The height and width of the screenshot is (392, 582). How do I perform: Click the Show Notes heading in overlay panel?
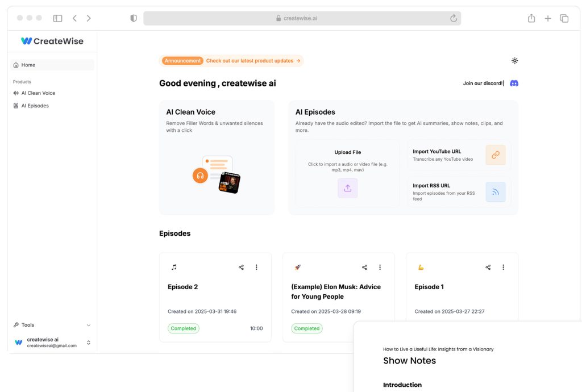pos(409,361)
